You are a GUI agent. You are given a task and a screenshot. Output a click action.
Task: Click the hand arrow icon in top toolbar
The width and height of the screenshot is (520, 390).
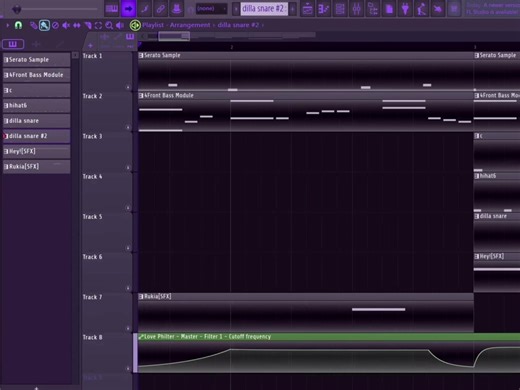[x=438, y=9]
